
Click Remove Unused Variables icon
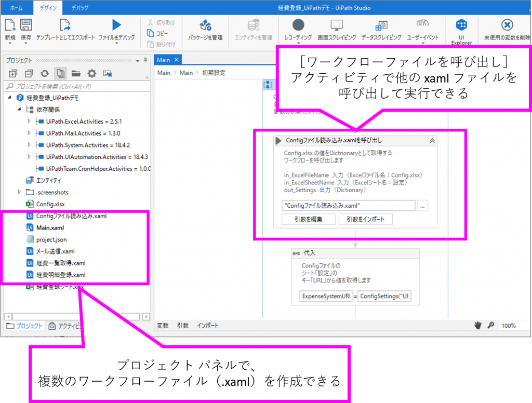507,25
